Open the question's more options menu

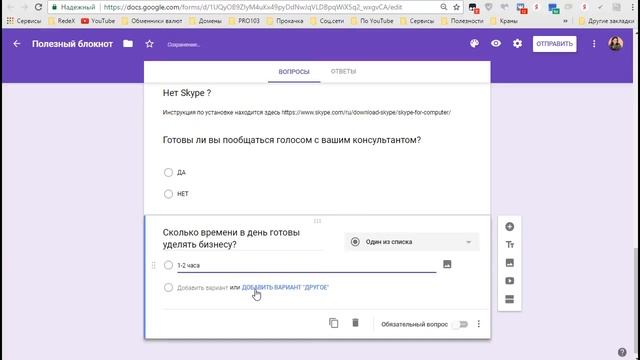(478, 324)
